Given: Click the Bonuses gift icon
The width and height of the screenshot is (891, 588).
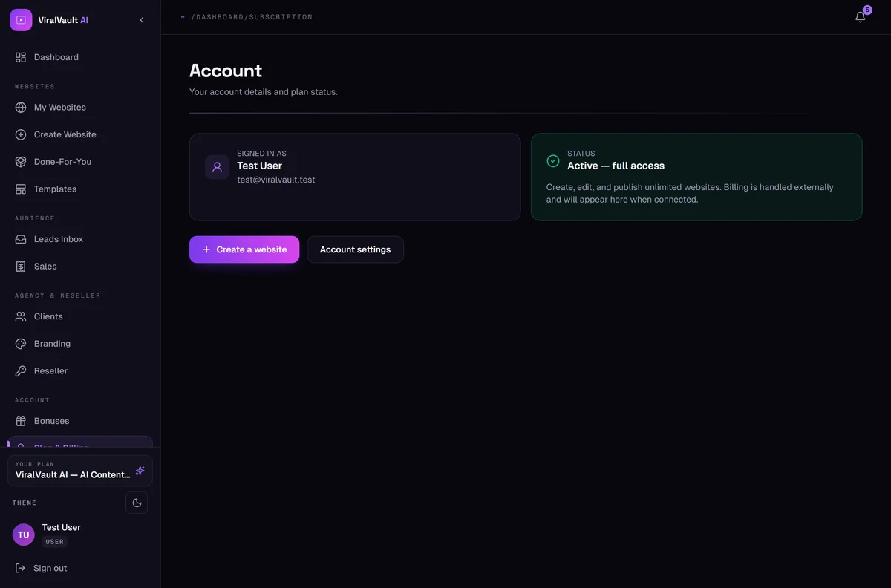Looking at the screenshot, I should pos(21,421).
